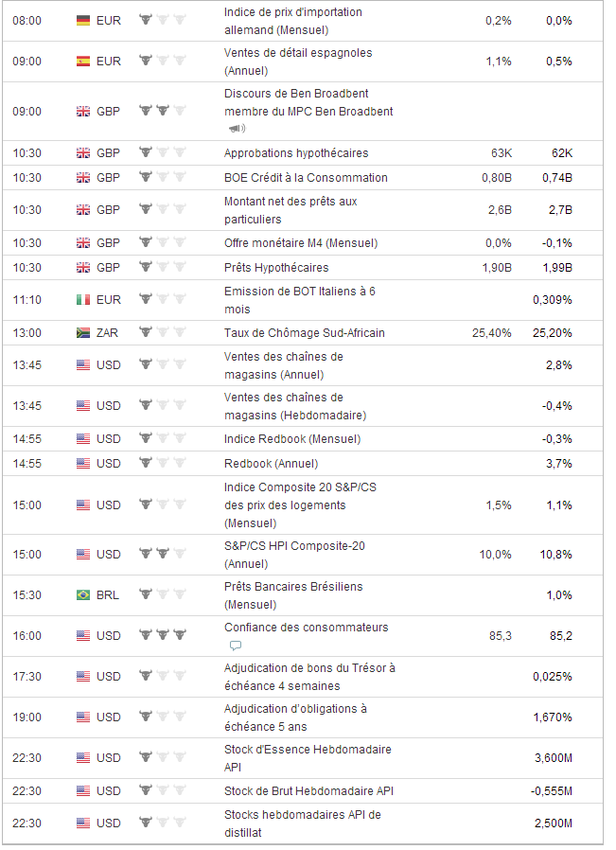Click the Brazilian flag beside BRL
The width and height of the screenshot is (616, 850).
pos(83,595)
